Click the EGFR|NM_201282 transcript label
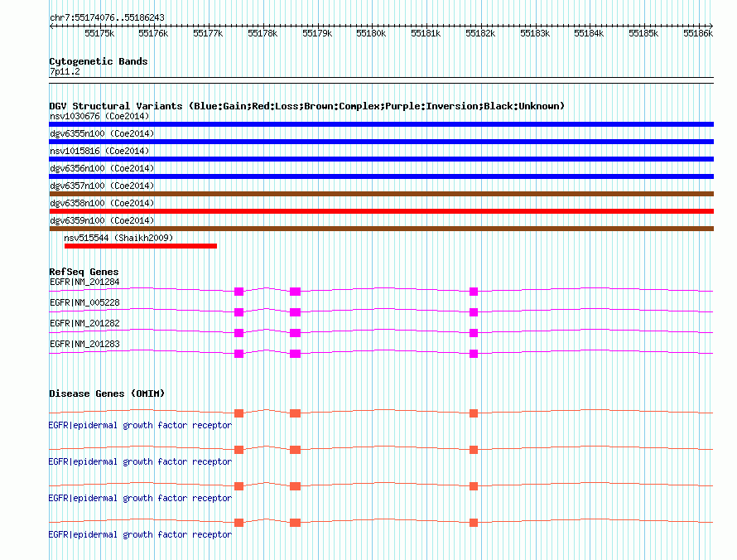737x560 pixels. coord(84,324)
